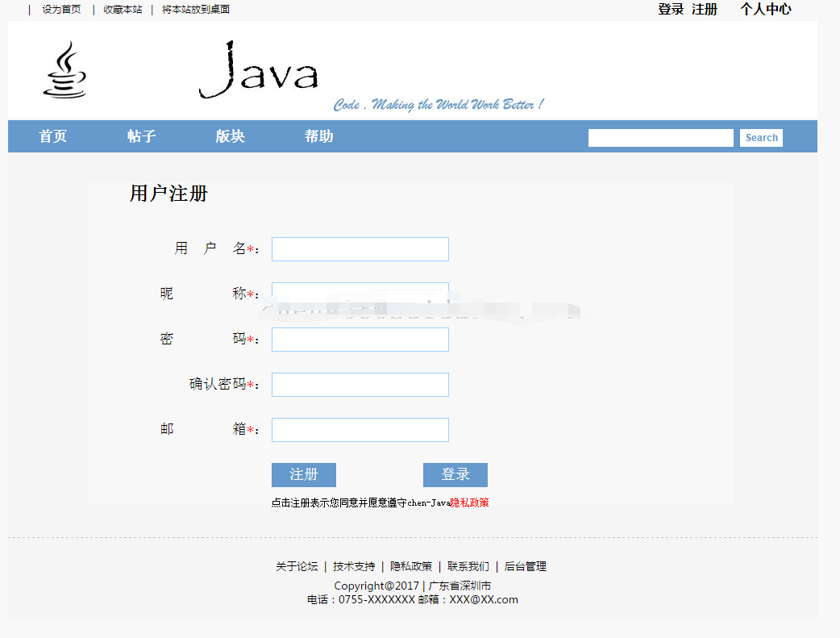The image size is (840, 638).
Task: Open 技术支持 footer link
Action: click(354, 567)
